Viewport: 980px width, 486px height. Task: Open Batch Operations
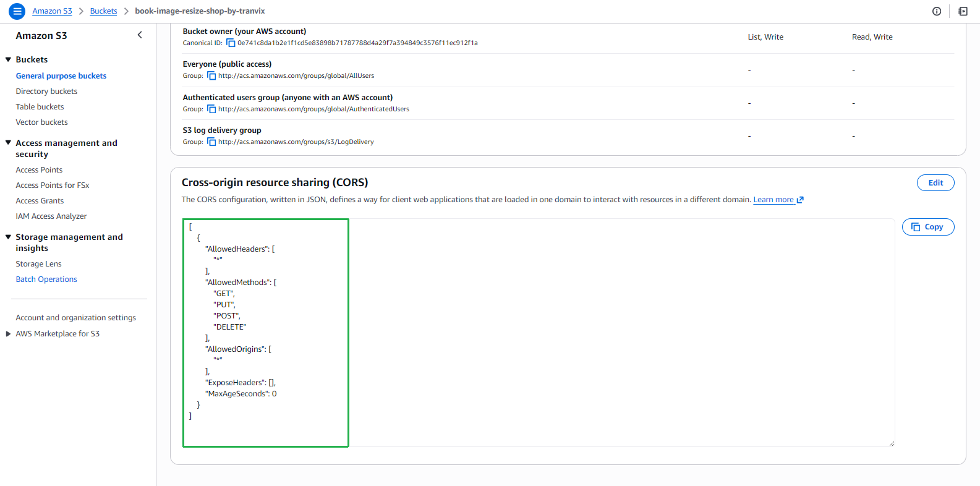tap(46, 279)
